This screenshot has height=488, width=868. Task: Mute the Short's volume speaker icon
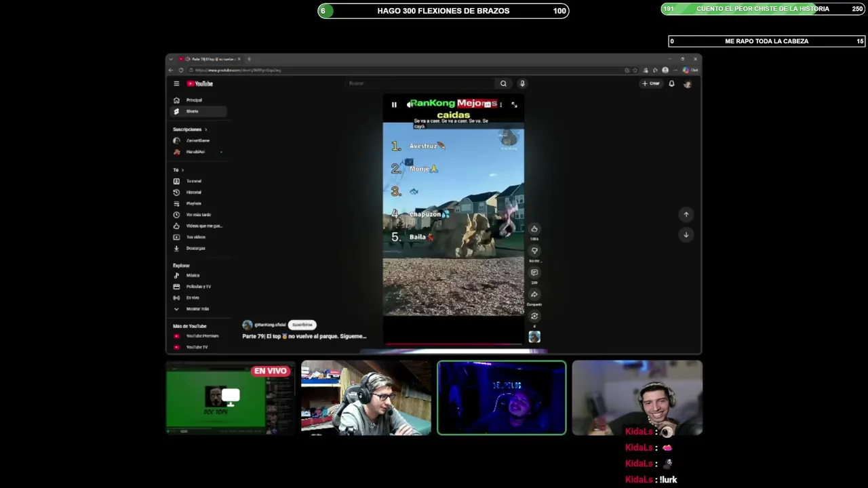pyautogui.click(x=409, y=104)
